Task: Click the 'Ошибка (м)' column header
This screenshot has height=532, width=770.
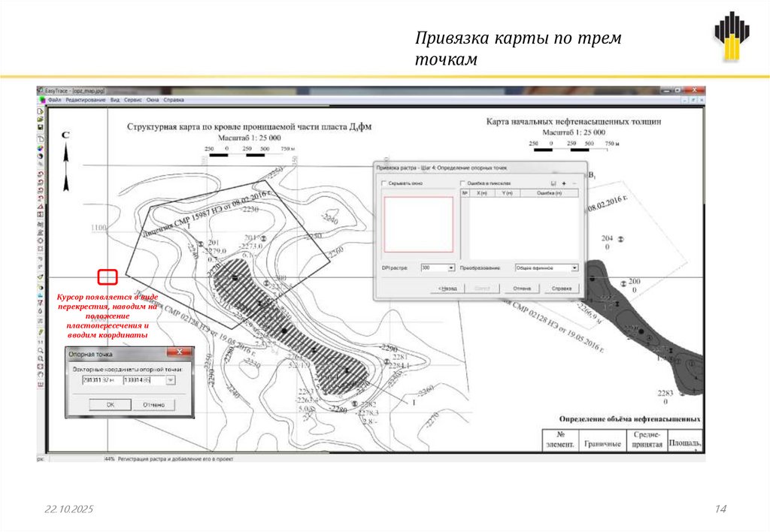Action: click(549, 193)
